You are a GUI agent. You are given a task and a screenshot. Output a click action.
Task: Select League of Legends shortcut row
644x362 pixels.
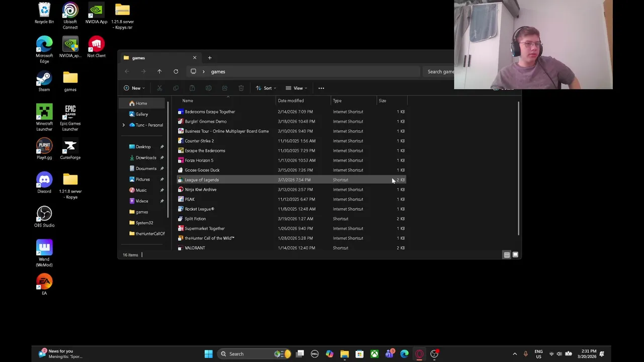[292, 180]
